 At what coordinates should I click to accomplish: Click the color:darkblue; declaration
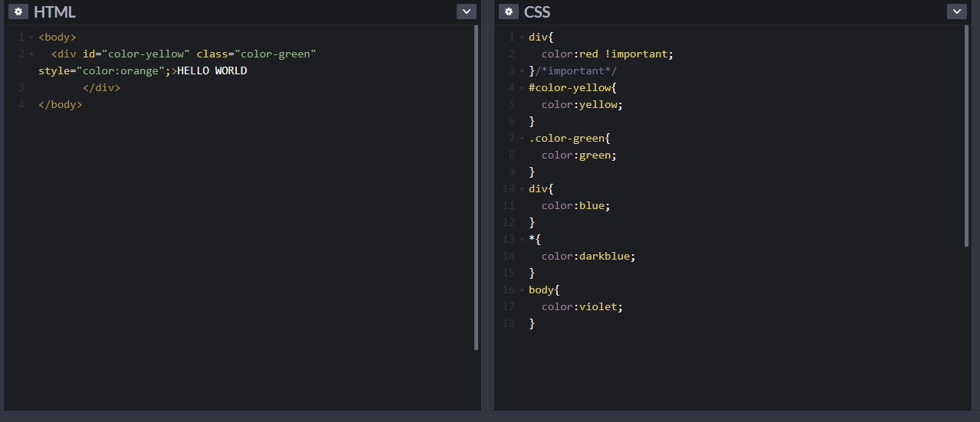click(588, 256)
